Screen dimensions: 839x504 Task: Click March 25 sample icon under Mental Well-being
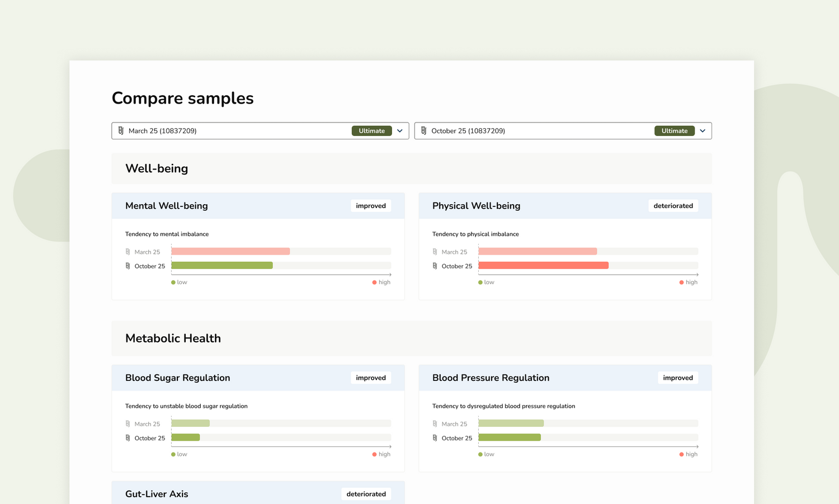tap(128, 252)
